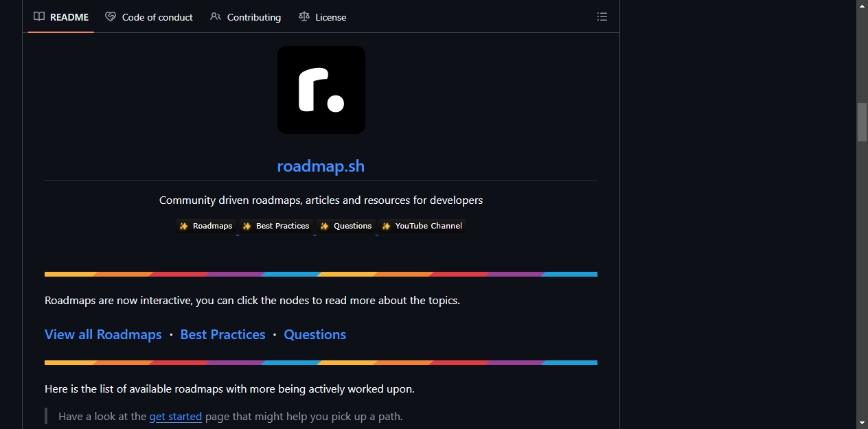Click sparkle icon on Questions badge
The height and width of the screenshot is (429, 868).
pos(324,226)
